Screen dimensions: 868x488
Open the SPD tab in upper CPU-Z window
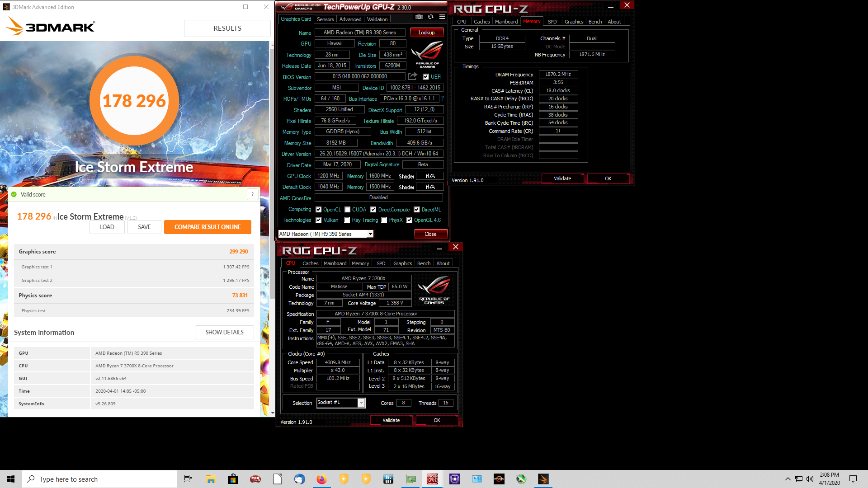tap(552, 22)
